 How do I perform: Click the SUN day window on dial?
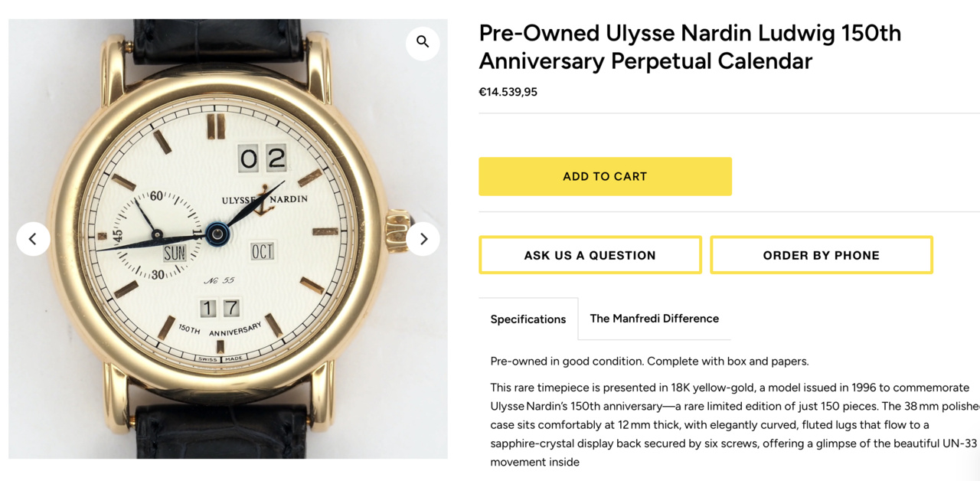(x=175, y=254)
